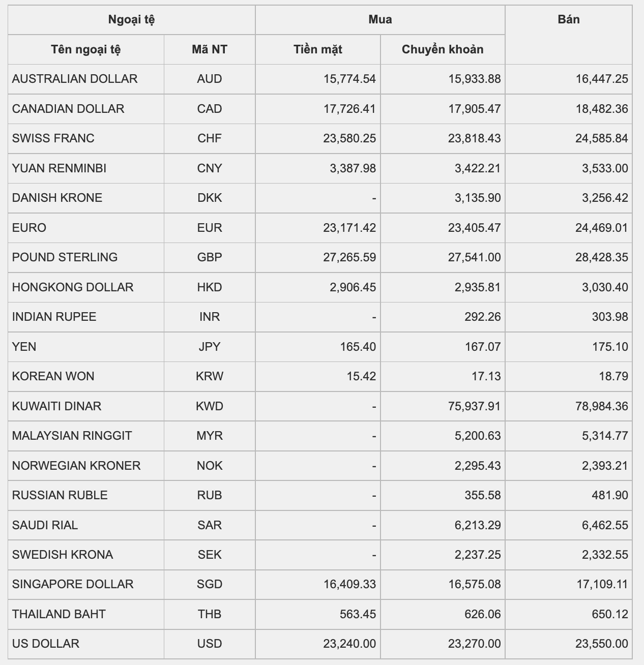Click the RUSSIAN RUBLE name cell

click(86, 495)
